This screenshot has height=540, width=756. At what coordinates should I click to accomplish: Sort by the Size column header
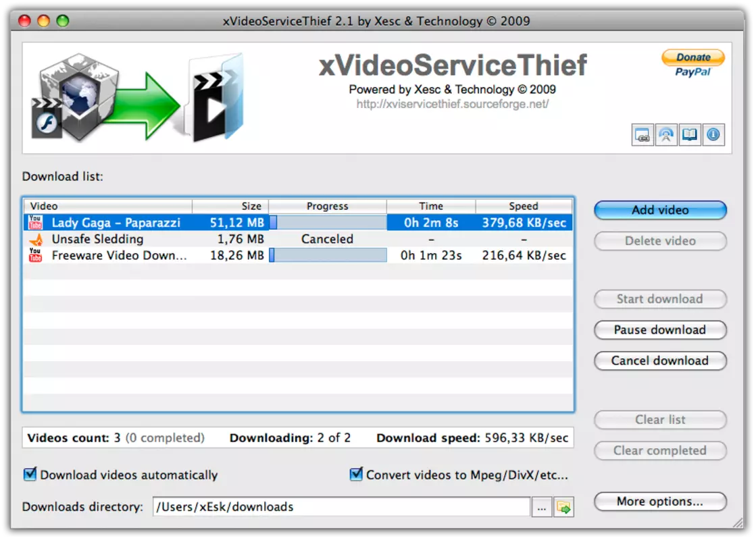pos(230,206)
